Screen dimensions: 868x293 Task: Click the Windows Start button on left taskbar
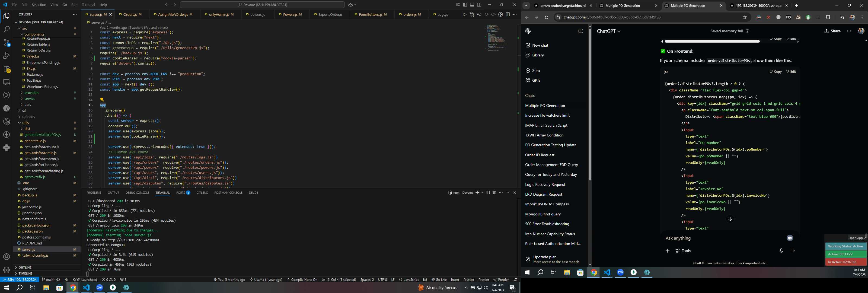(x=6, y=288)
